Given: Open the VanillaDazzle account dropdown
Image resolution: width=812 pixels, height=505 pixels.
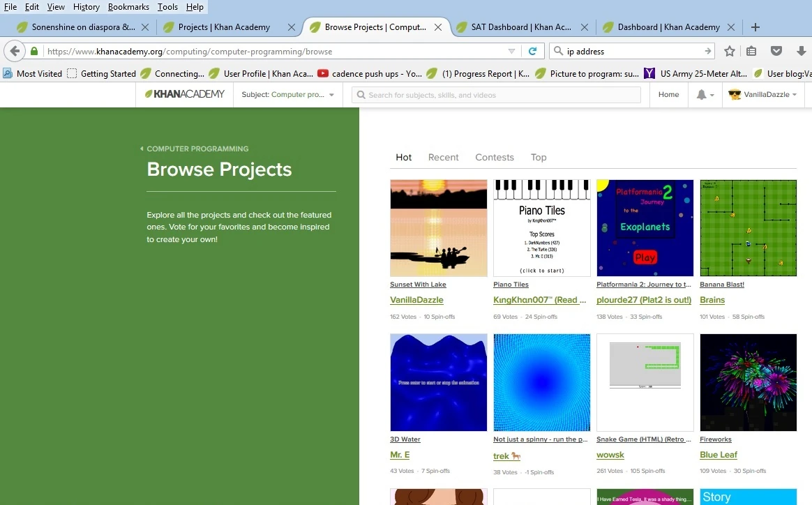Looking at the screenshot, I should click(762, 95).
